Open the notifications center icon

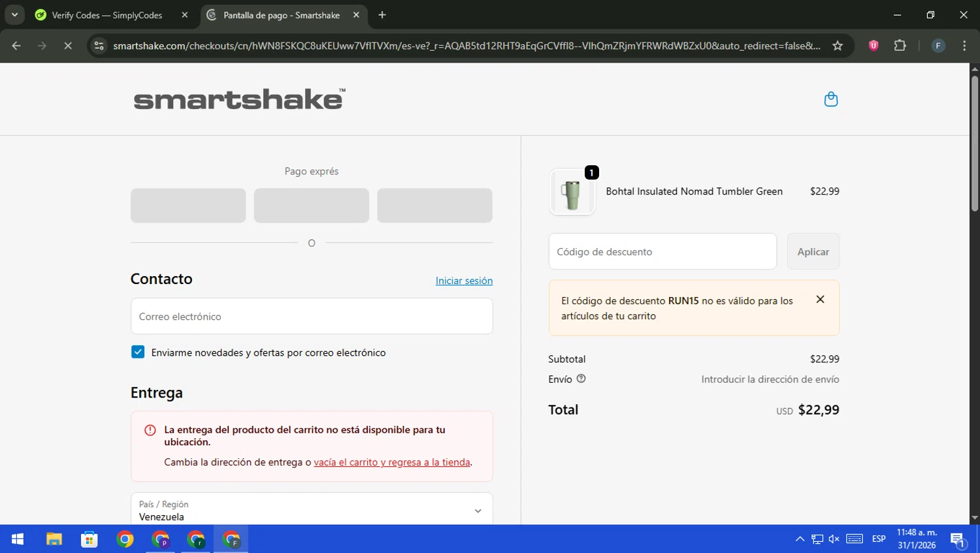pos(958,539)
